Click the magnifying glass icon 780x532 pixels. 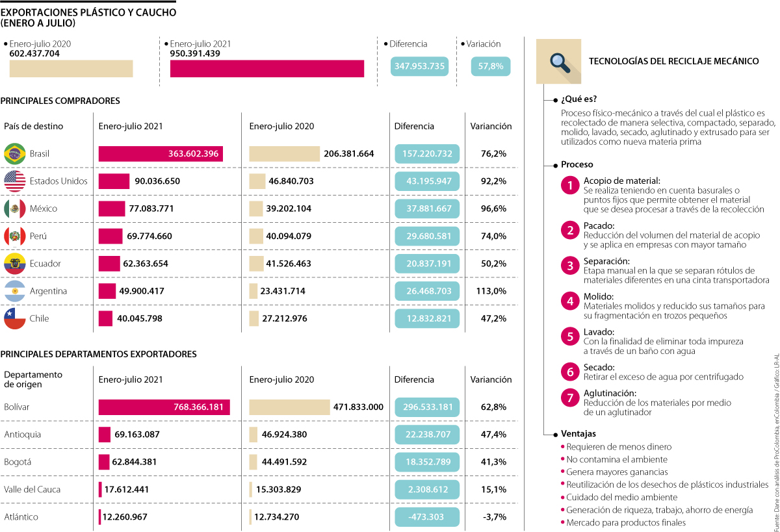click(x=559, y=61)
